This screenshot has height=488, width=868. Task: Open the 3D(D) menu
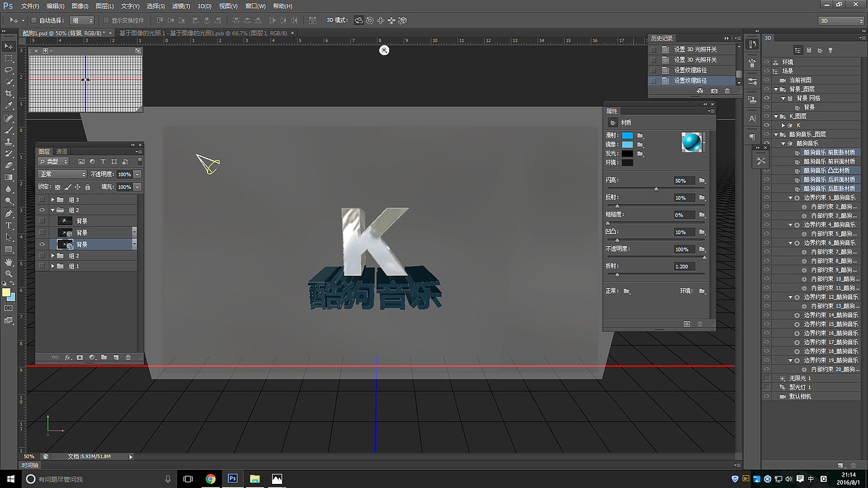point(205,6)
